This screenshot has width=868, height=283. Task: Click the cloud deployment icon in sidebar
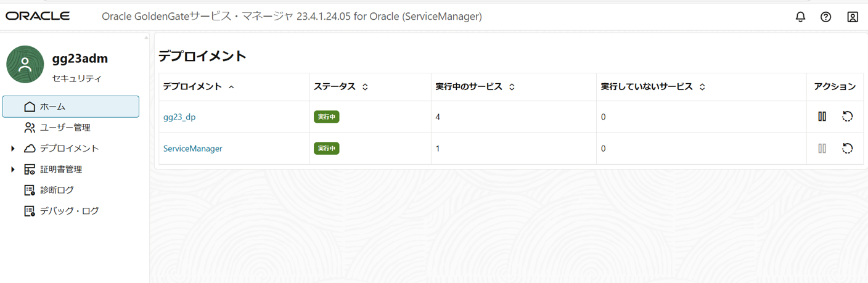pos(30,149)
